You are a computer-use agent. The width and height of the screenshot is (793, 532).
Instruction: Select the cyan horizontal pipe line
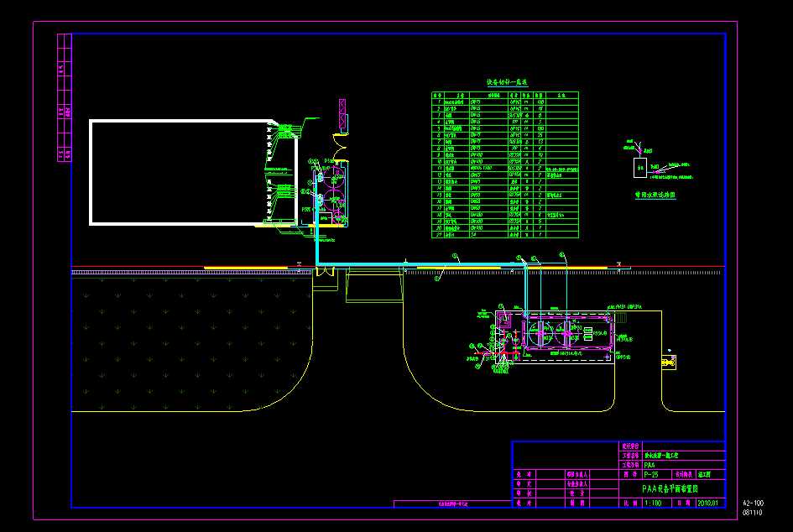click(x=420, y=264)
